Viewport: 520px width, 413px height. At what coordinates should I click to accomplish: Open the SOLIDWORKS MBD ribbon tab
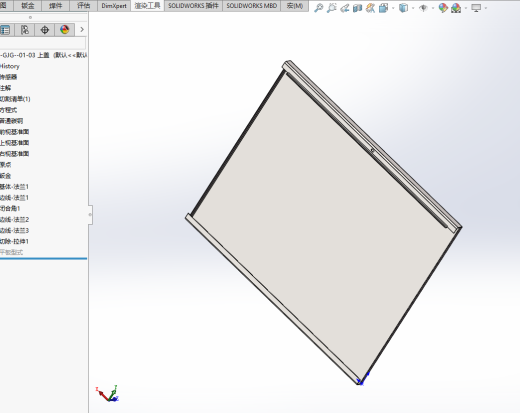[x=252, y=5]
